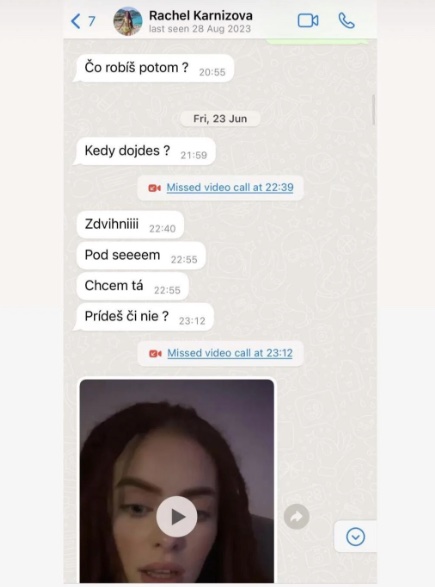This screenshot has height=587, width=435.
Task: Select the 'Čo robíš potom ?' message
Action: pyautogui.click(x=154, y=68)
